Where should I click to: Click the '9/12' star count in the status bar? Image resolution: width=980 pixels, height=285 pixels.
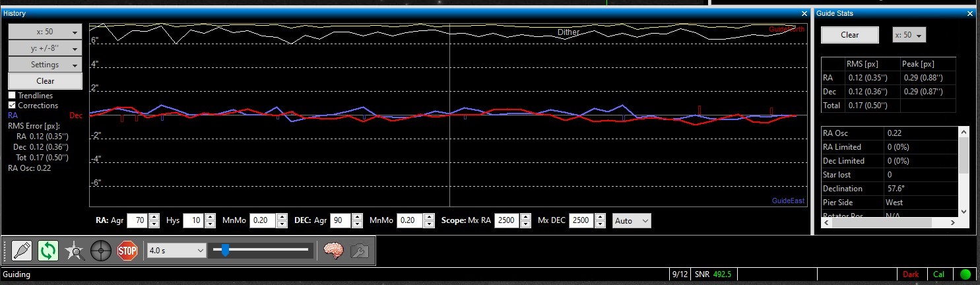(679, 274)
